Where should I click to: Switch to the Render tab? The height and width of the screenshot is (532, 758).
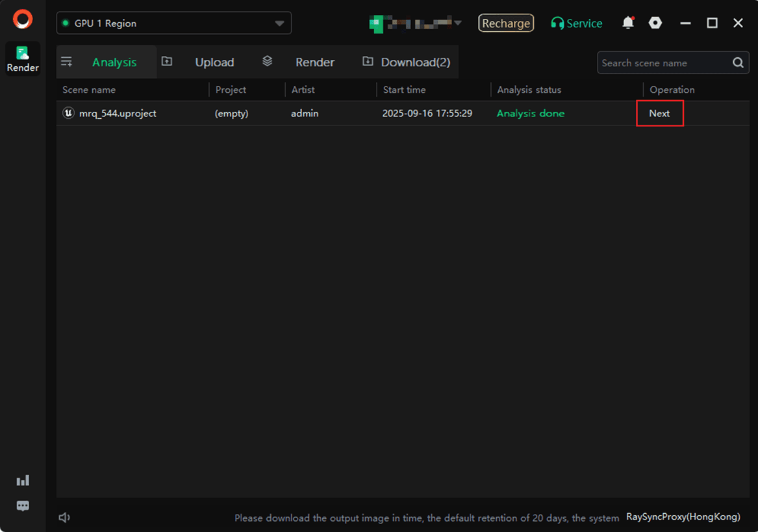(314, 62)
